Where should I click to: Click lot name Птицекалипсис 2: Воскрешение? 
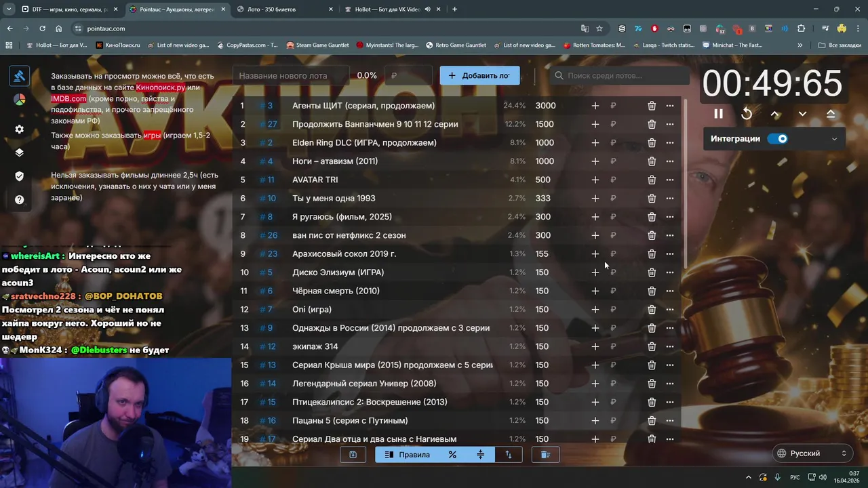[370, 402]
